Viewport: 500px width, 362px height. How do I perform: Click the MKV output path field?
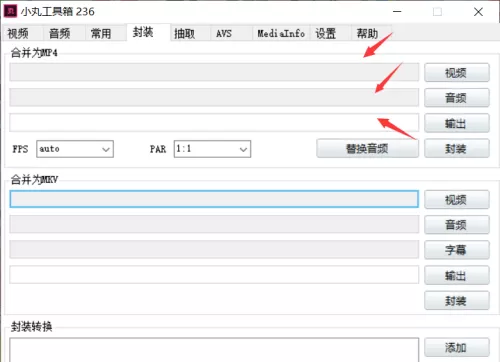click(x=214, y=275)
